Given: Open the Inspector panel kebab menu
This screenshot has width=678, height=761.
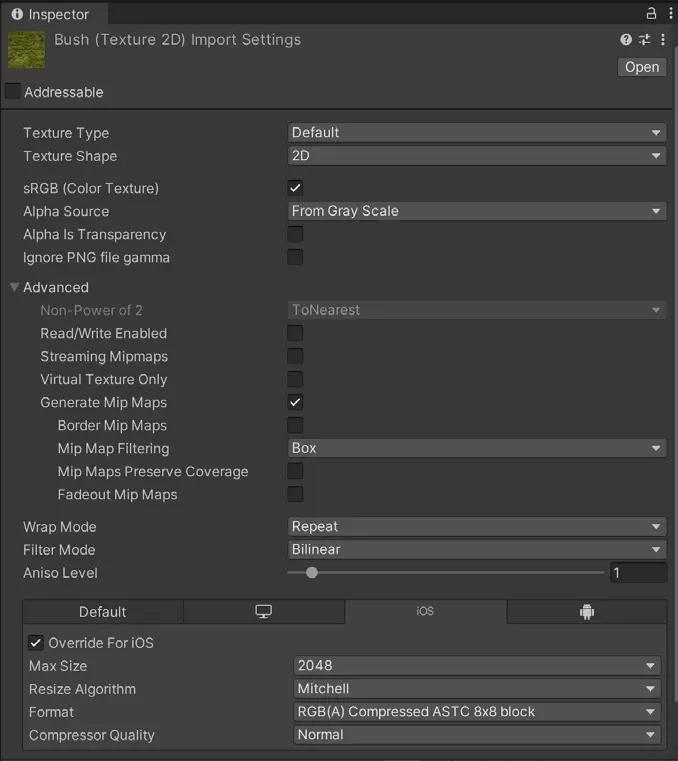Looking at the screenshot, I should (x=671, y=13).
